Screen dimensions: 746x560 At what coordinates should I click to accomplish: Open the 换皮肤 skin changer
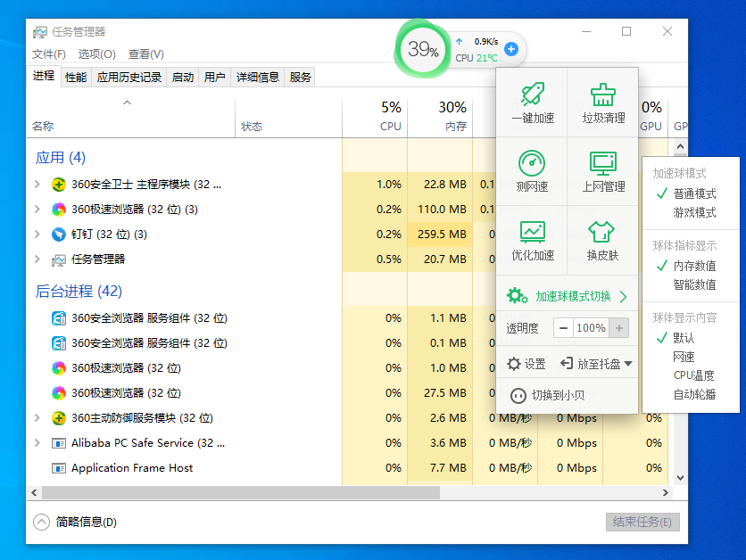coord(603,241)
